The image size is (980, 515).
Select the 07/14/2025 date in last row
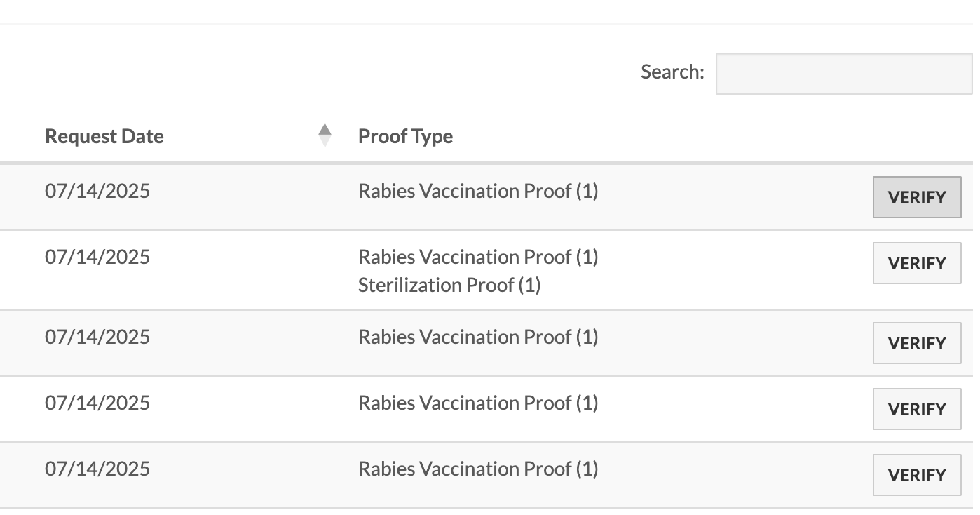97,469
